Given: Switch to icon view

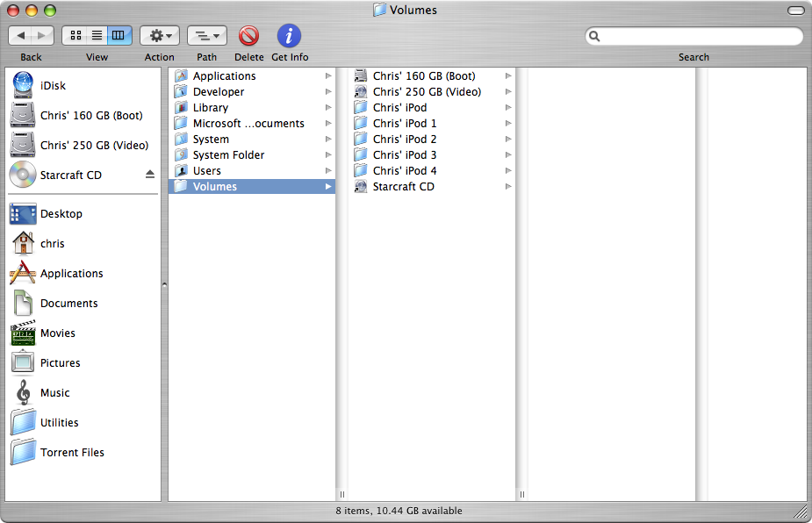Looking at the screenshot, I should [75, 36].
